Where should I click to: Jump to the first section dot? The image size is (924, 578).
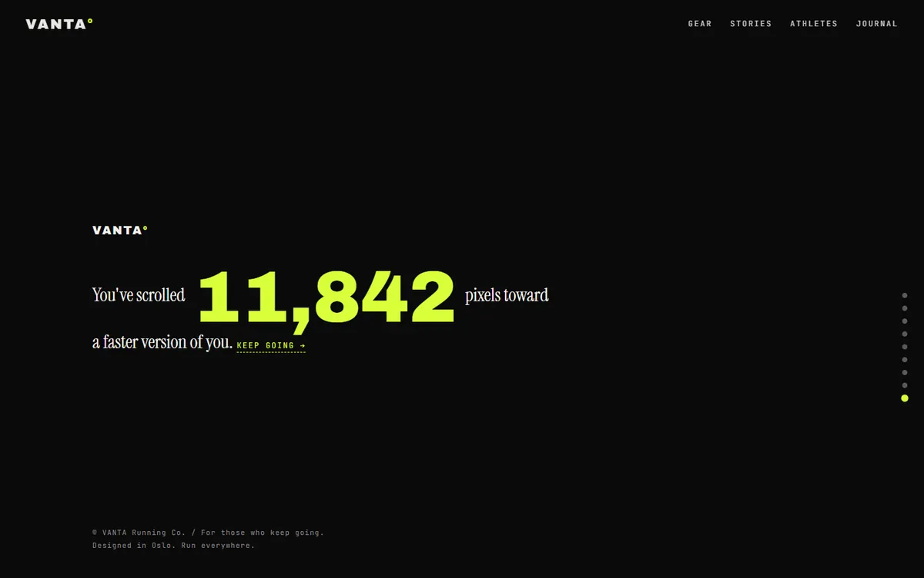pos(905,295)
